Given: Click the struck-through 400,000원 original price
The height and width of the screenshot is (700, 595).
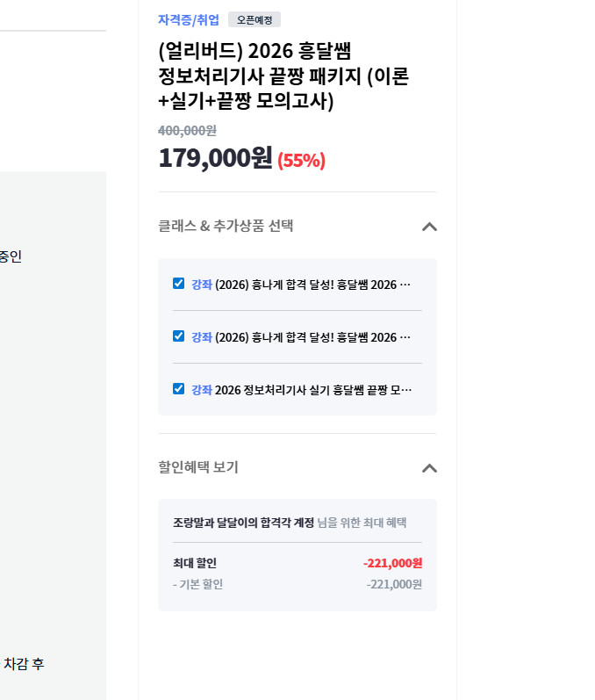Looking at the screenshot, I should pyautogui.click(x=187, y=130).
